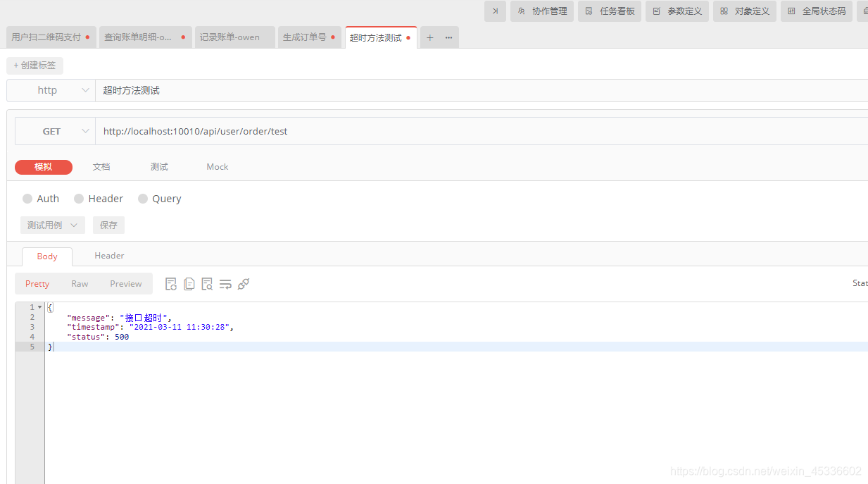Screen dimensions: 868x484
Task: Select the Auth radio option
Action: [27, 199]
